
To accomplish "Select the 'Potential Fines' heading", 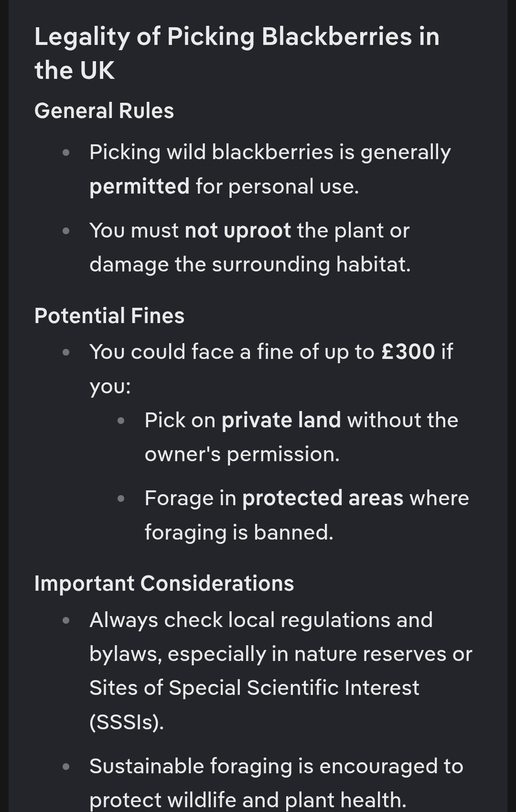I will point(109,316).
